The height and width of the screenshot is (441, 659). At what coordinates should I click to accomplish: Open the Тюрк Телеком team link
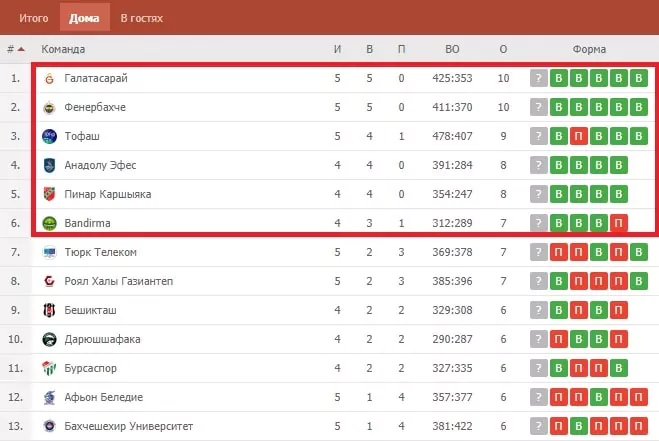[x=100, y=252]
